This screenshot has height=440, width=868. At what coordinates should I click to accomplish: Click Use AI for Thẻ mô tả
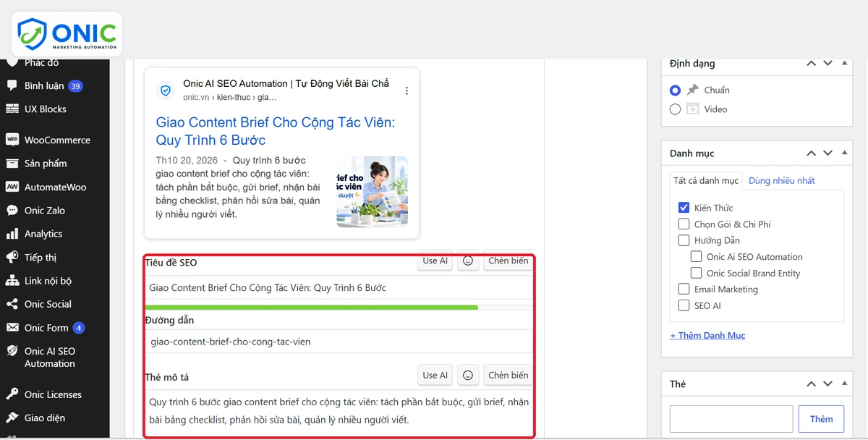435,375
